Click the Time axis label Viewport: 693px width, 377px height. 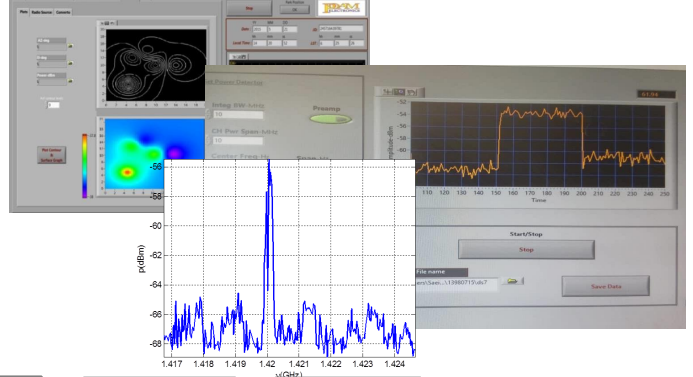(538, 200)
